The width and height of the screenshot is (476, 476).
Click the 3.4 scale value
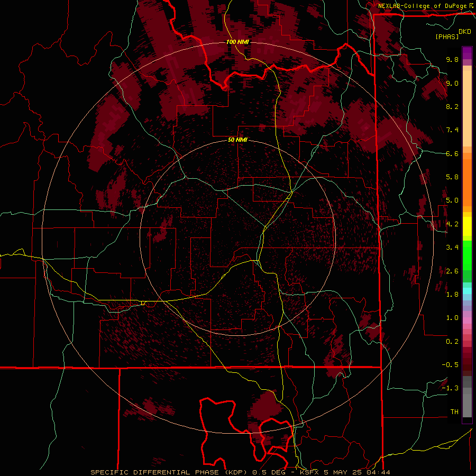pos(452,248)
